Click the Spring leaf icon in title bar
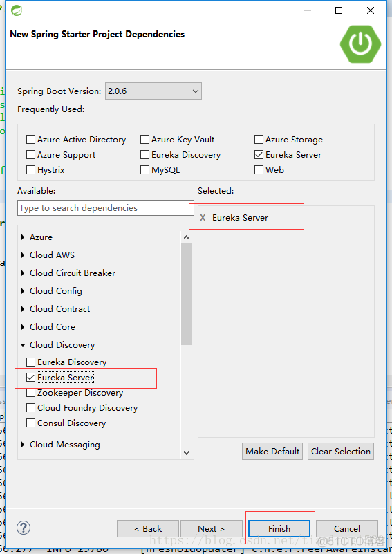 point(16,10)
